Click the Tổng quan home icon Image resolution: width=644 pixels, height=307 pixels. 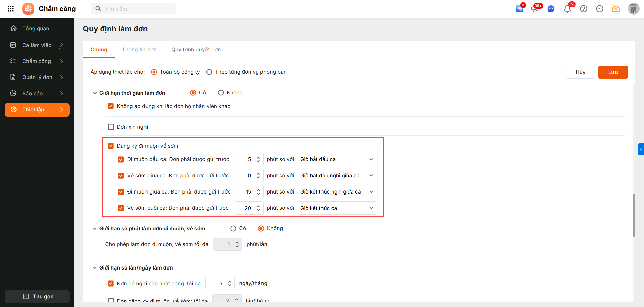[14, 28]
